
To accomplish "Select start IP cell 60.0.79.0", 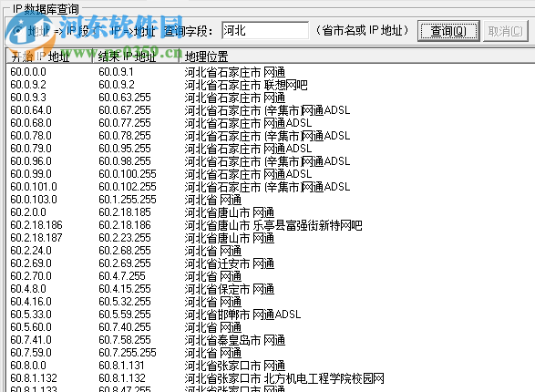I will [31, 149].
